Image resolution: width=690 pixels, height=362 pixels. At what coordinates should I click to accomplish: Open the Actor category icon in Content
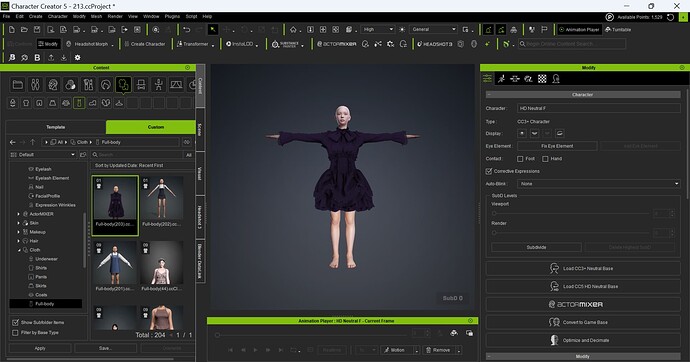coord(35,84)
